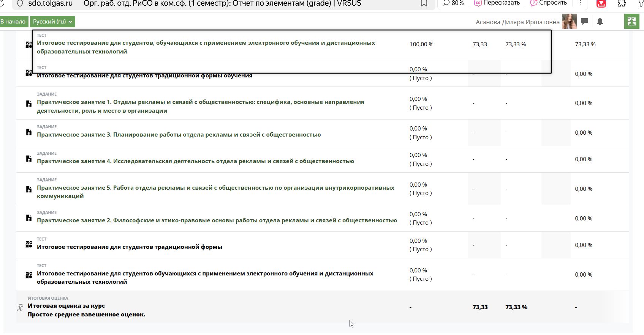This screenshot has height=335, width=644.
Task: Click assignment icon for Практическое занятие 1
Action: point(29,103)
